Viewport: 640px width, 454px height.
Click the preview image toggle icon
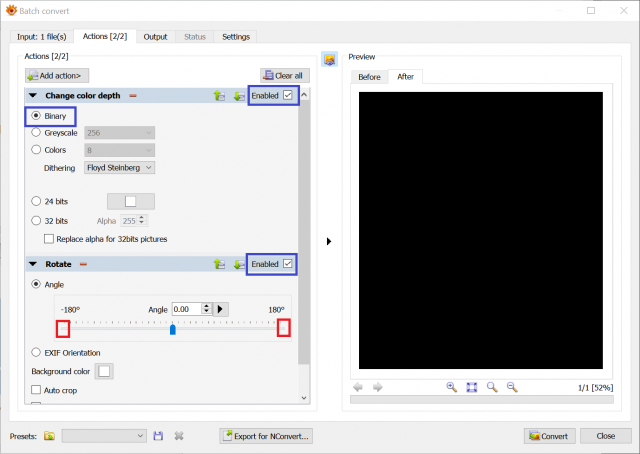point(329,60)
